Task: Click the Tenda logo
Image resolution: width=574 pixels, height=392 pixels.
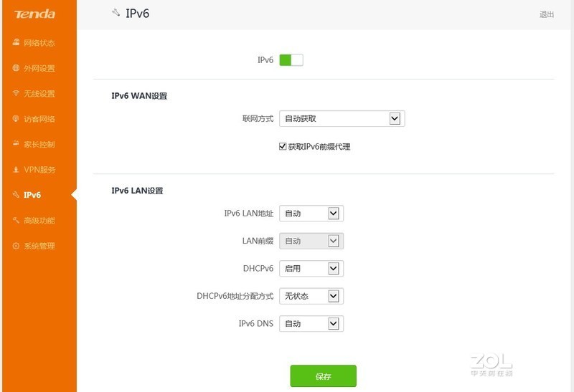Action: (34, 14)
